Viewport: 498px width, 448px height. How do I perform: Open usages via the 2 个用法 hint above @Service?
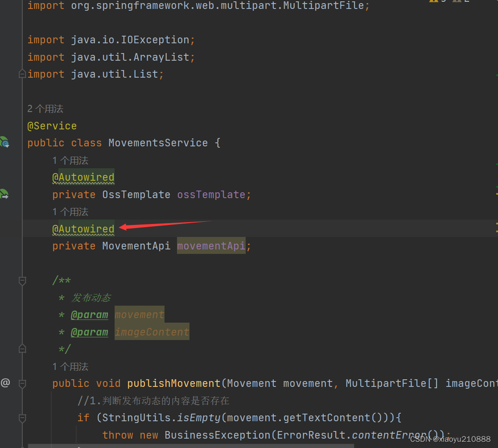pos(45,108)
